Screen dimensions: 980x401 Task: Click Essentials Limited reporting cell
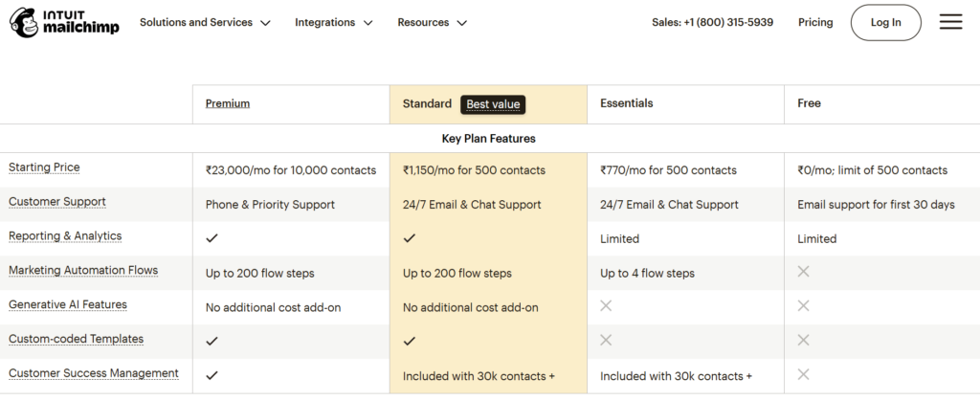tap(619, 239)
